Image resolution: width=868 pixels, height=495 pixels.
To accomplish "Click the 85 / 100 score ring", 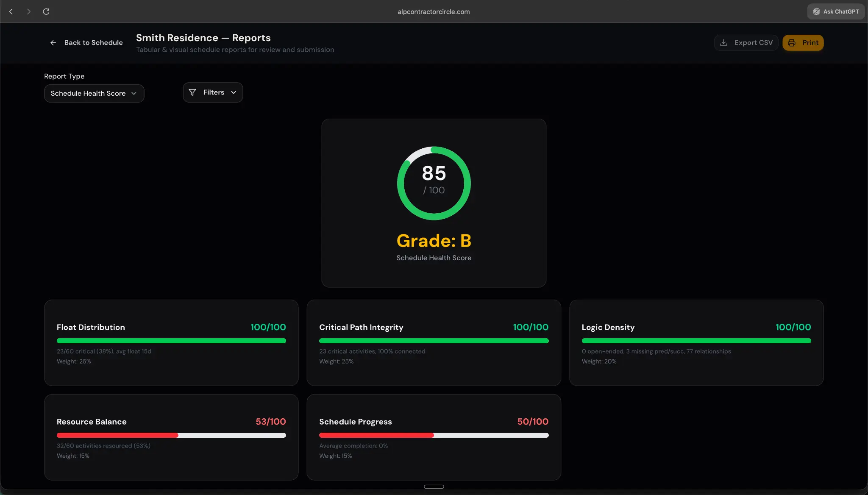I will point(434,183).
